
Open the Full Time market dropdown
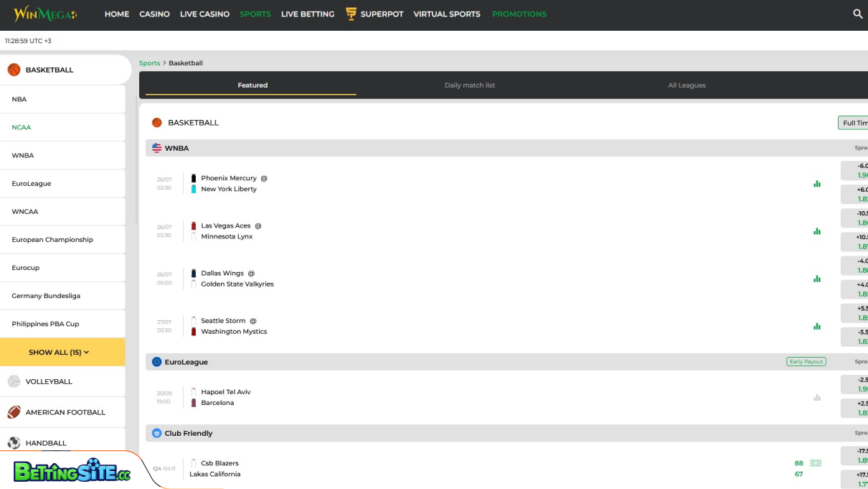854,123
